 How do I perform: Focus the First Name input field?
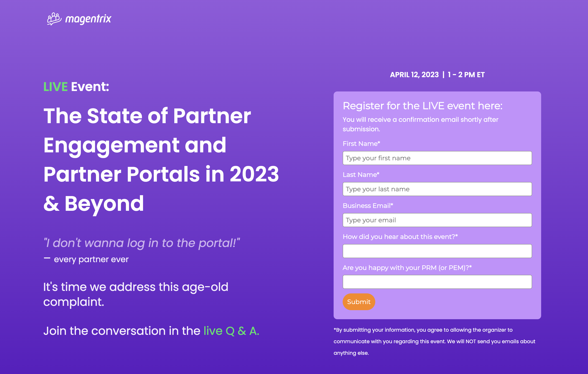click(437, 158)
